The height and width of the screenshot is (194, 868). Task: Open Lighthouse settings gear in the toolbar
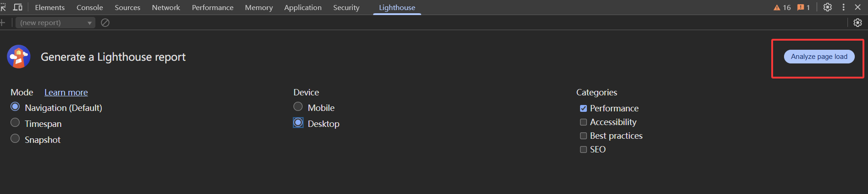pyautogui.click(x=858, y=23)
